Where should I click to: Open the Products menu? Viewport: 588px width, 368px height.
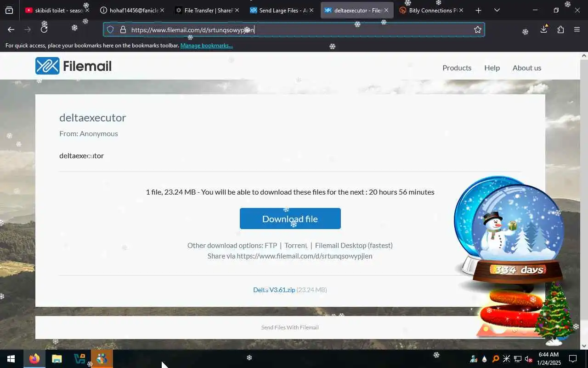pyautogui.click(x=457, y=68)
